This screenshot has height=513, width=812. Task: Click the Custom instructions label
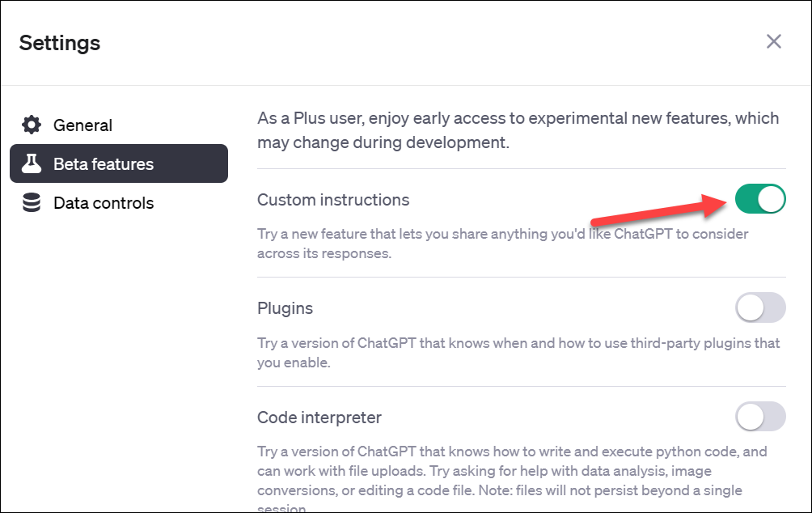tap(333, 200)
